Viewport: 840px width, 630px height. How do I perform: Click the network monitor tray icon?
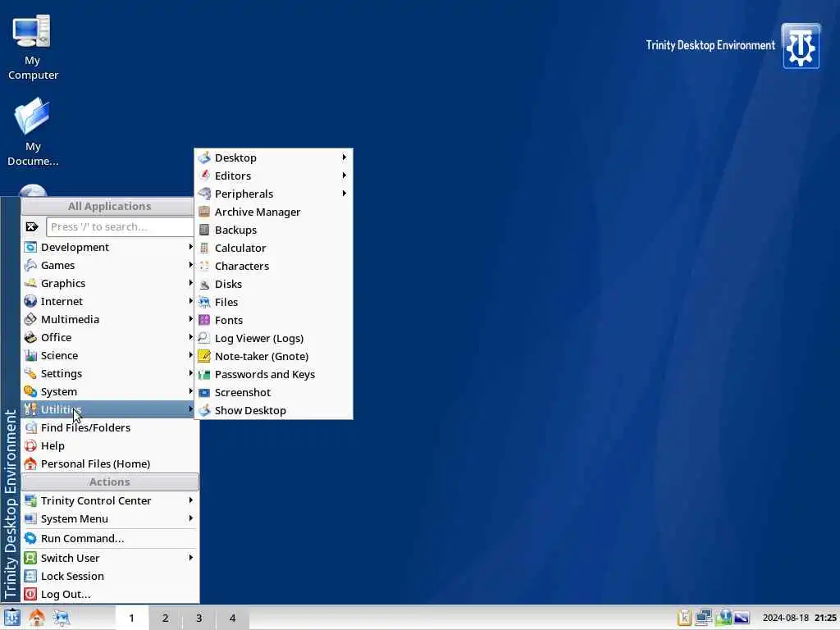pos(703,618)
